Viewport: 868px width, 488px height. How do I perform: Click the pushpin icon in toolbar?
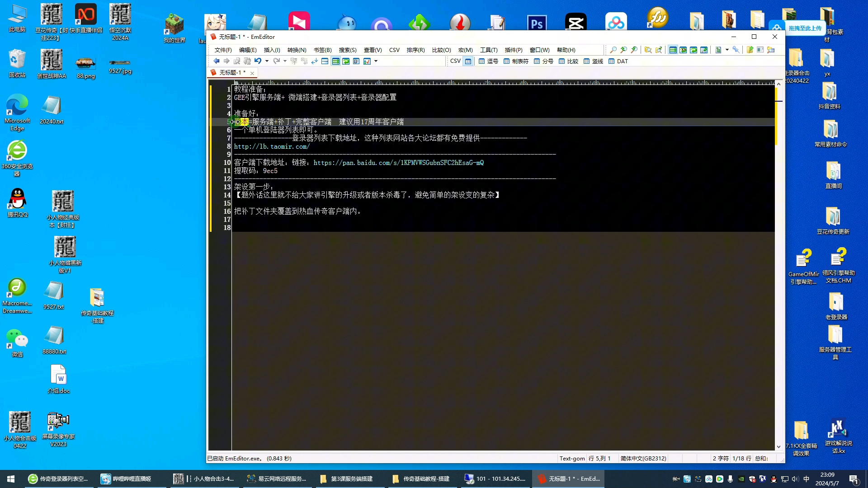[x=736, y=50]
